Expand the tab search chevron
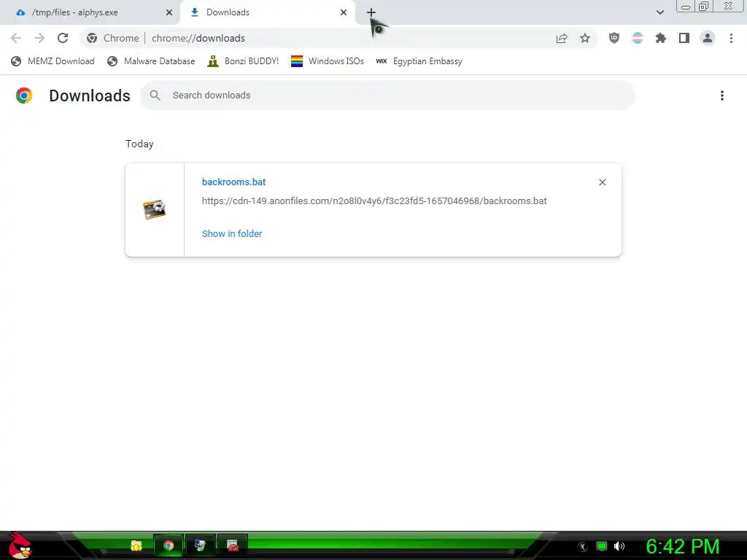747x560 pixels. [660, 12]
